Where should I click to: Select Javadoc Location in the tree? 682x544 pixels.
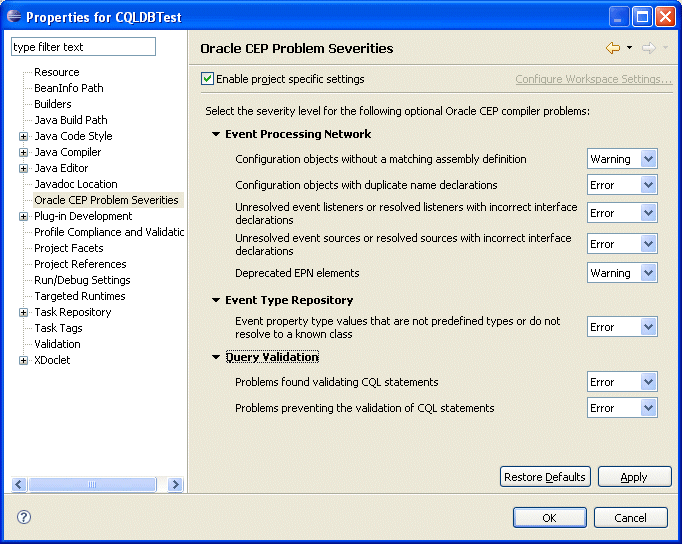pyautogui.click(x=76, y=184)
